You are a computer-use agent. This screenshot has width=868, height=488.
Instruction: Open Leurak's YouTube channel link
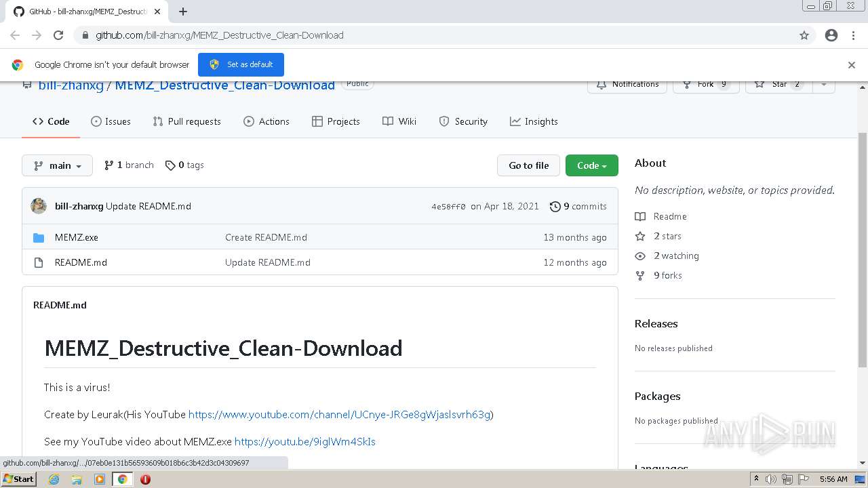(x=340, y=414)
